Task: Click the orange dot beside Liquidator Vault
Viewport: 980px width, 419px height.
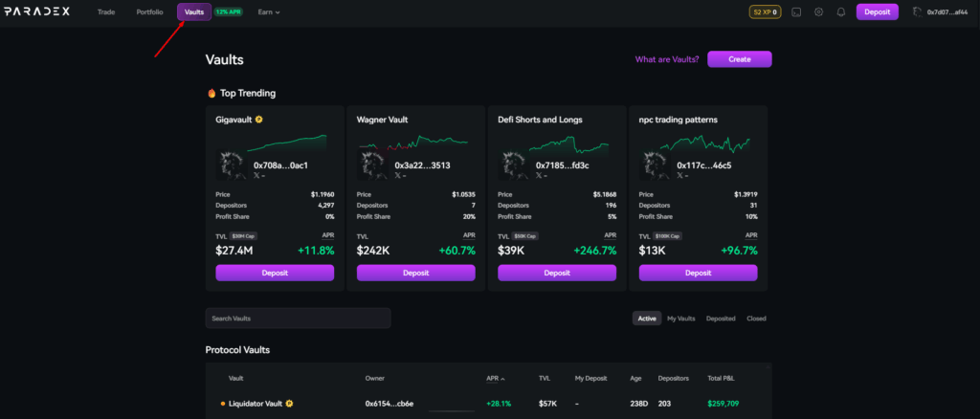Action: pyautogui.click(x=223, y=404)
